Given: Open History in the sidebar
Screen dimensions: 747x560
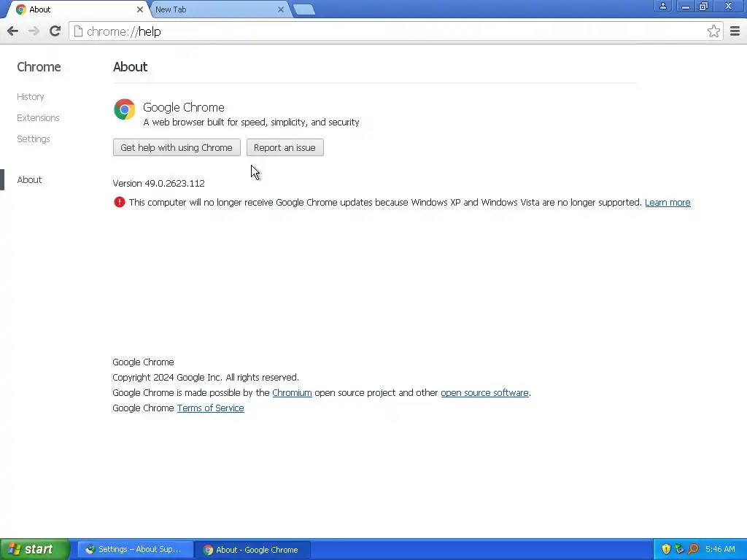Looking at the screenshot, I should click(x=31, y=97).
